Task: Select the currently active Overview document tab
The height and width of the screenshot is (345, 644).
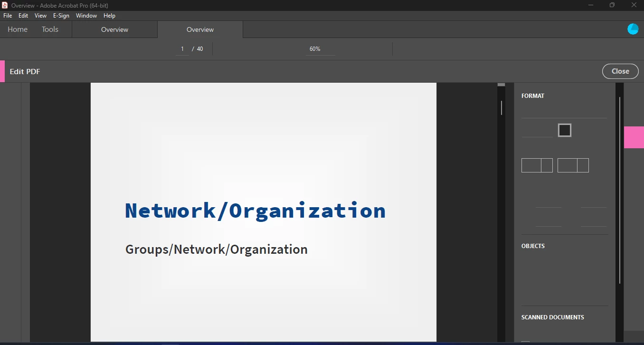Action: (200, 29)
